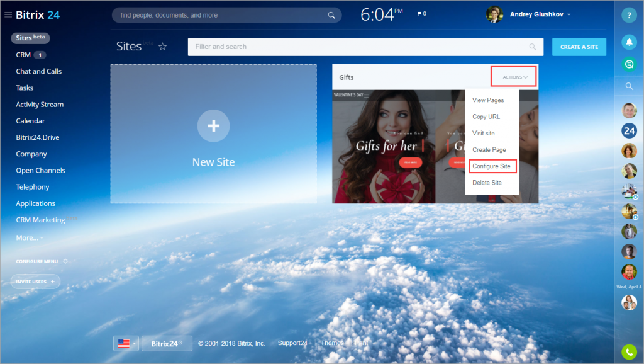Go to Chat and Calls
This screenshot has width=644, height=364.
(x=38, y=71)
